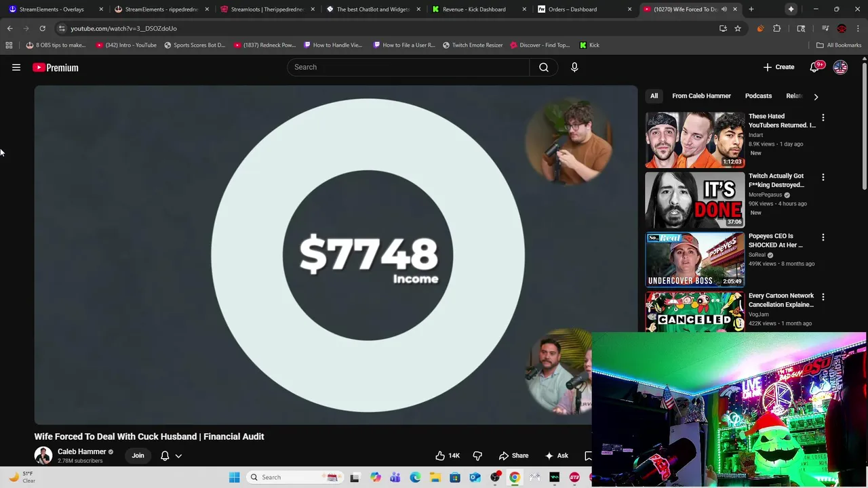The width and height of the screenshot is (868, 488).
Task: Click the YouTube search input field
Action: [408, 67]
